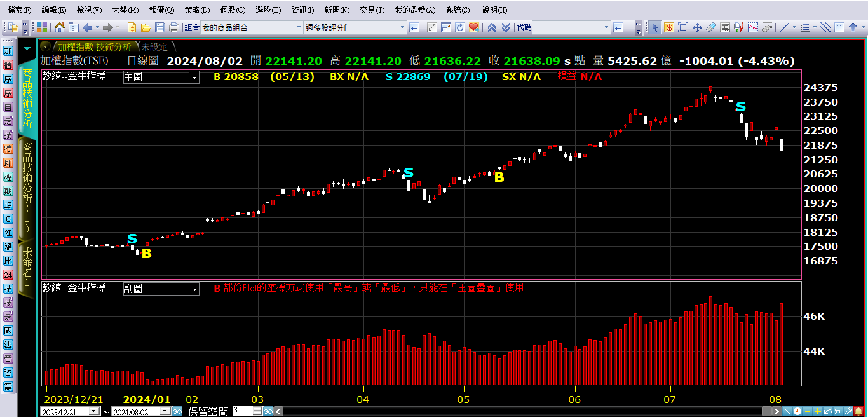Click the red heart favorites icon
The width and height of the screenshot is (868, 417).
coord(473,27)
